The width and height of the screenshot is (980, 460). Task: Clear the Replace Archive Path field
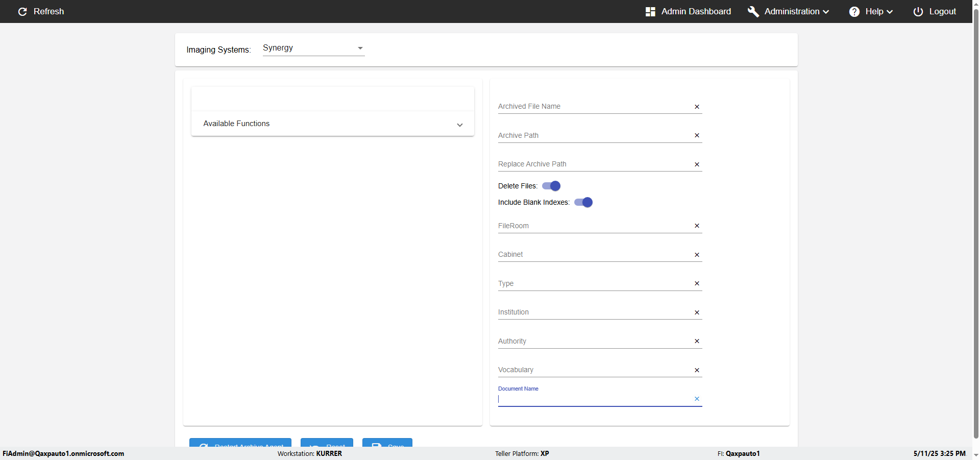pos(697,164)
